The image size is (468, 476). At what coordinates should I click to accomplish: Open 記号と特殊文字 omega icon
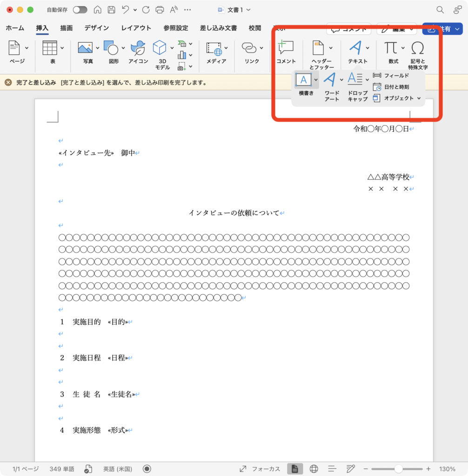(x=418, y=48)
